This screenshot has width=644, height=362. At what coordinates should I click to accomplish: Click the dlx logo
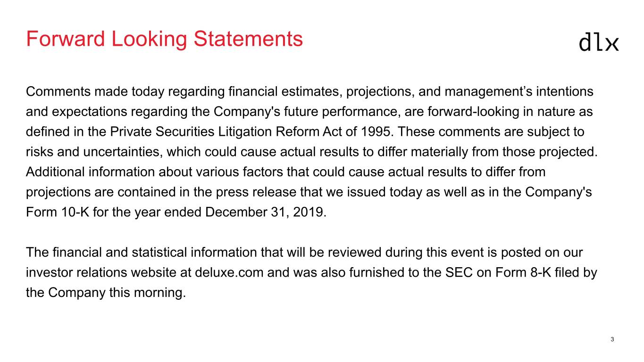pos(598,42)
